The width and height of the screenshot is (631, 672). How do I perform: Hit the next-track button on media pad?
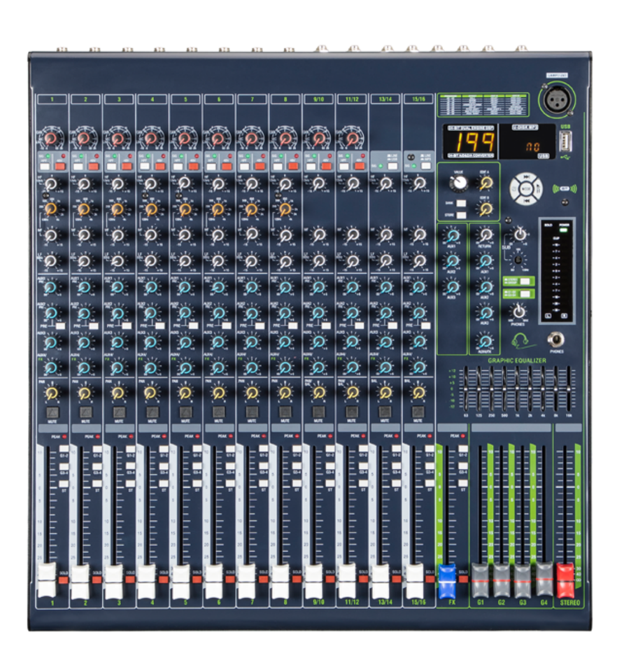coord(527,177)
